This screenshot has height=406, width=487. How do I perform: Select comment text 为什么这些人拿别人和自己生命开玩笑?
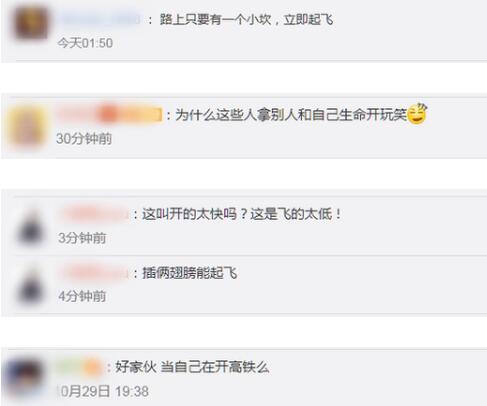pyautogui.click(x=291, y=115)
